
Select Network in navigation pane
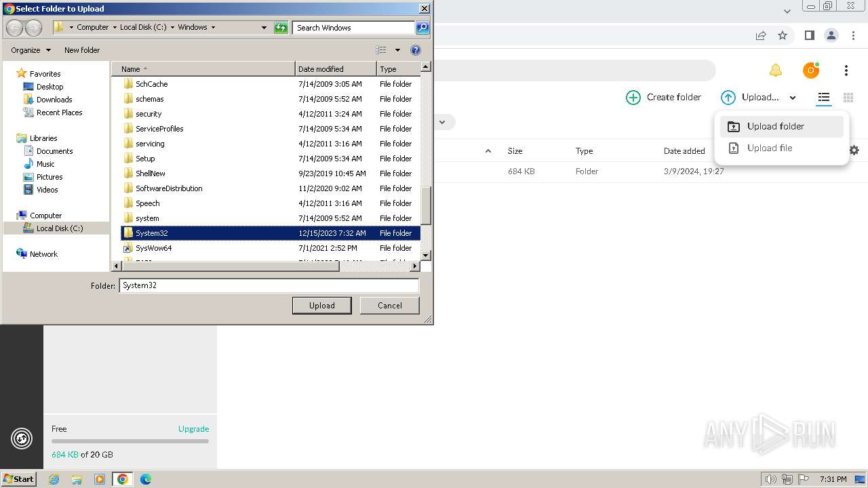(43, 254)
